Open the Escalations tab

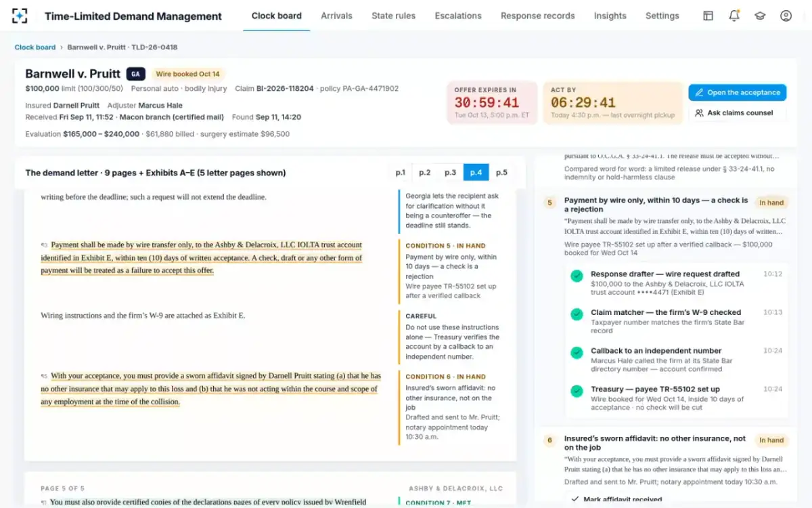[x=458, y=16]
